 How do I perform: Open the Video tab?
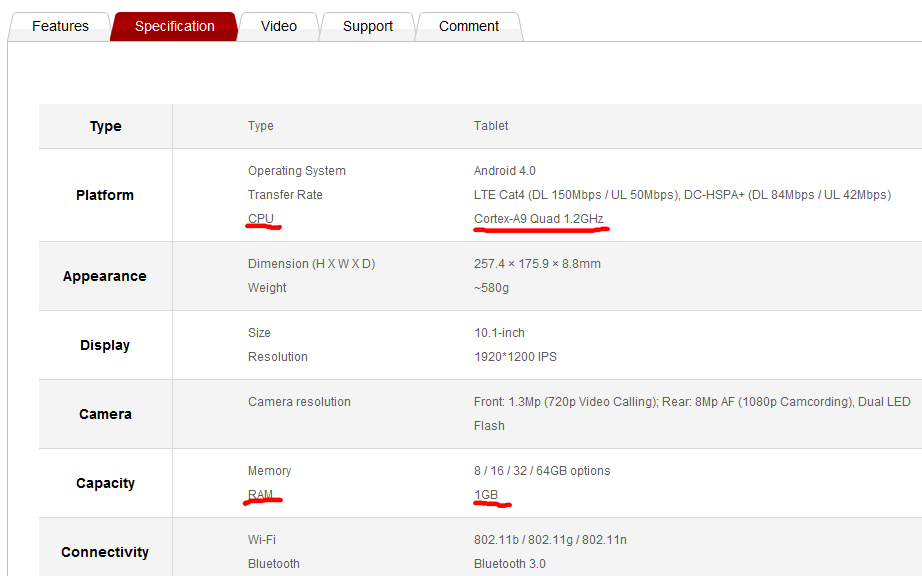(x=279, y=26)
